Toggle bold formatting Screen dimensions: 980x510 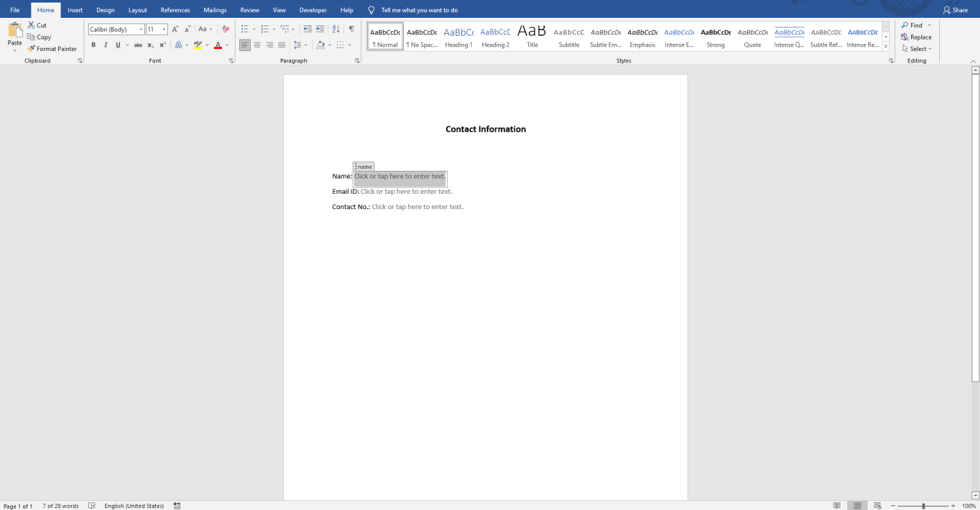click(93, 45)
